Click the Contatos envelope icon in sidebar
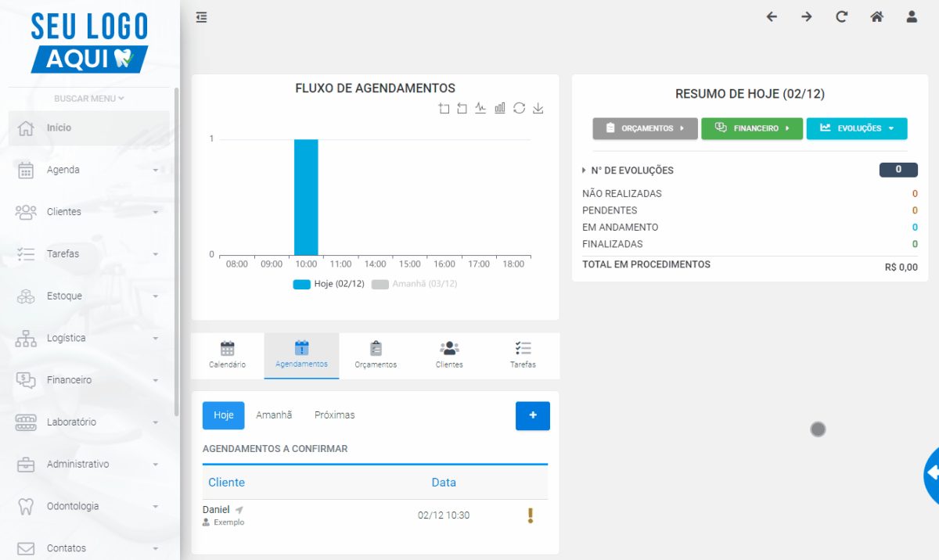This screenshot has width=939, height=560. click(x=26, y=548)
